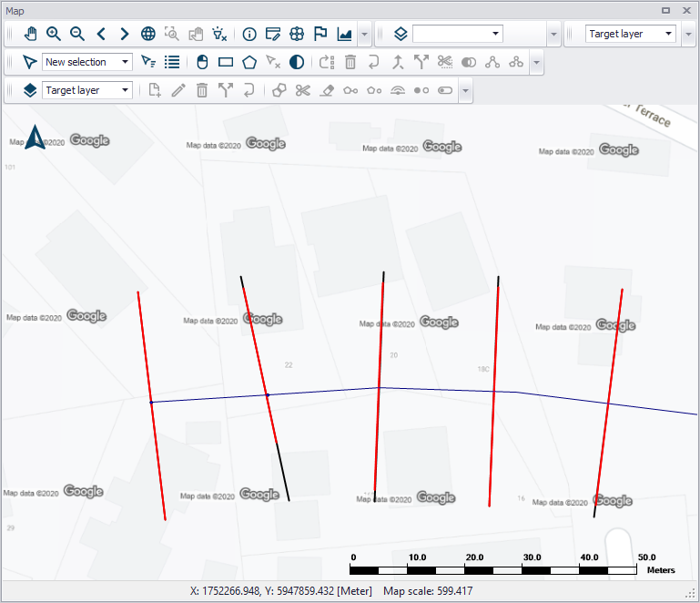The width and height of the screenshot is (700, 603).
Task: Click the pan to selection icon
Action: click(196, 34)
